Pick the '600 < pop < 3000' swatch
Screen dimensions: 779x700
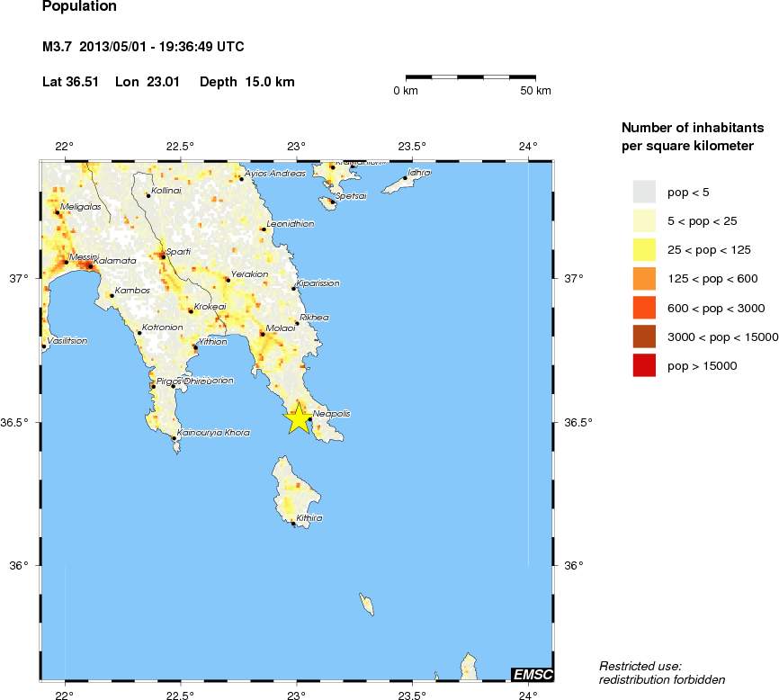click(644, 308)
